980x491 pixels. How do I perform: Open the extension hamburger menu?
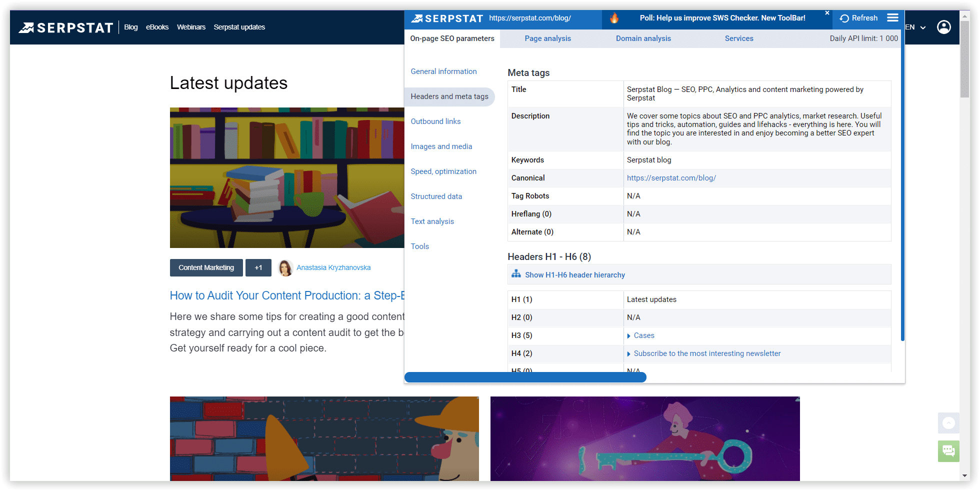[x=892, y=18]
